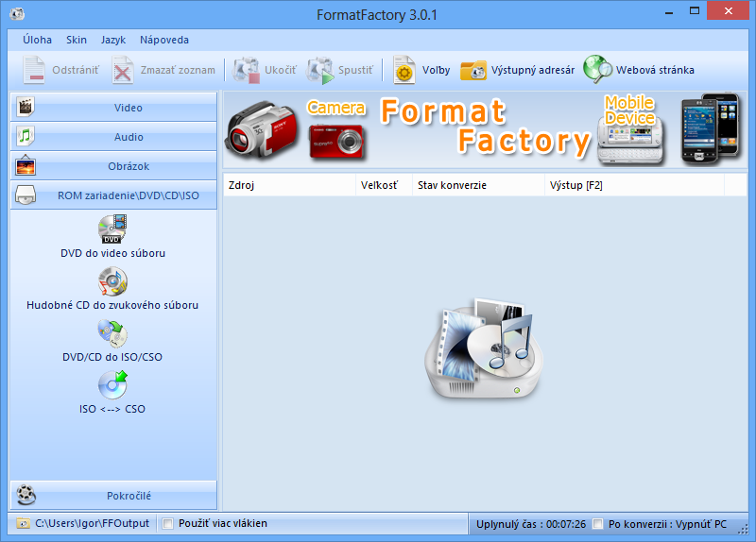
Task: Click the Ukočiť label in toolbar
Action: tap(281, 70)
